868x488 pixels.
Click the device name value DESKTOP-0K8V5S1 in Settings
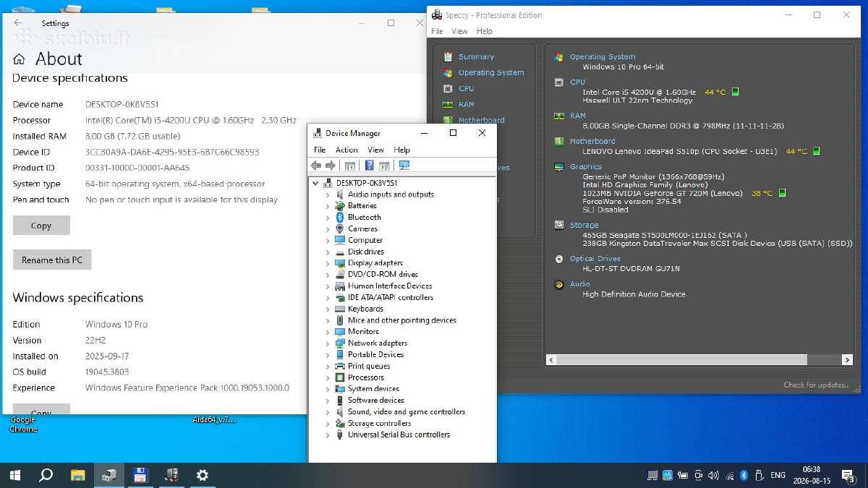tap(122, 105)
